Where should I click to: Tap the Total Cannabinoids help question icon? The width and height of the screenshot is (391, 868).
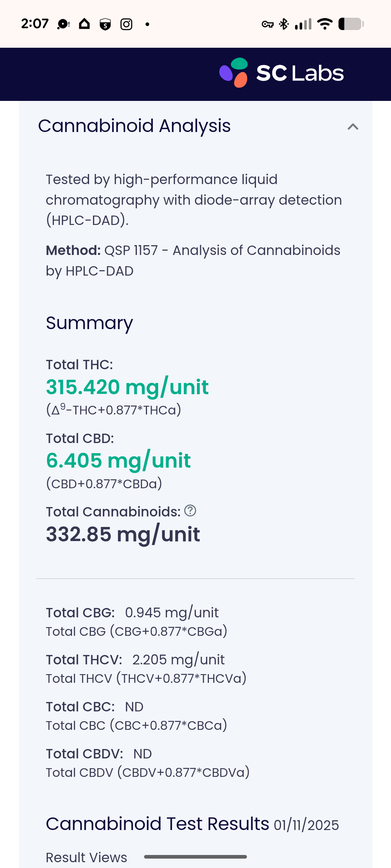tap(190, 511)
